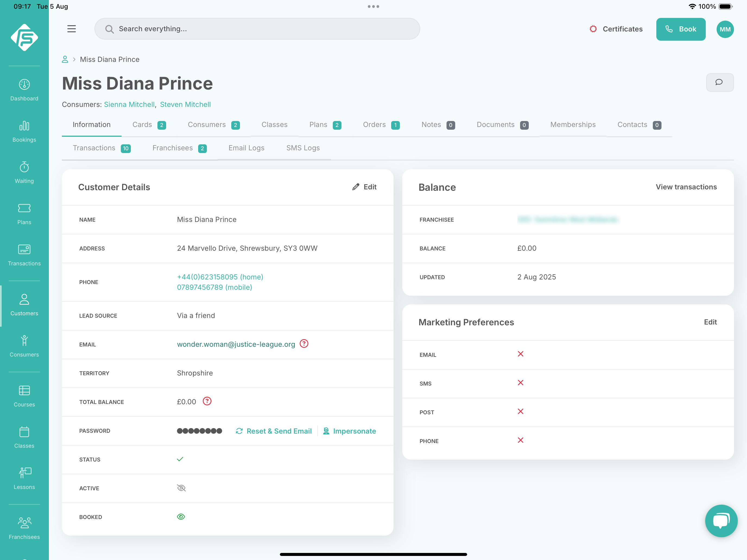Open the Consumers sidebar icon
Image resolution: width=747 pixels, height=560 pixels.
coord(24,341)
